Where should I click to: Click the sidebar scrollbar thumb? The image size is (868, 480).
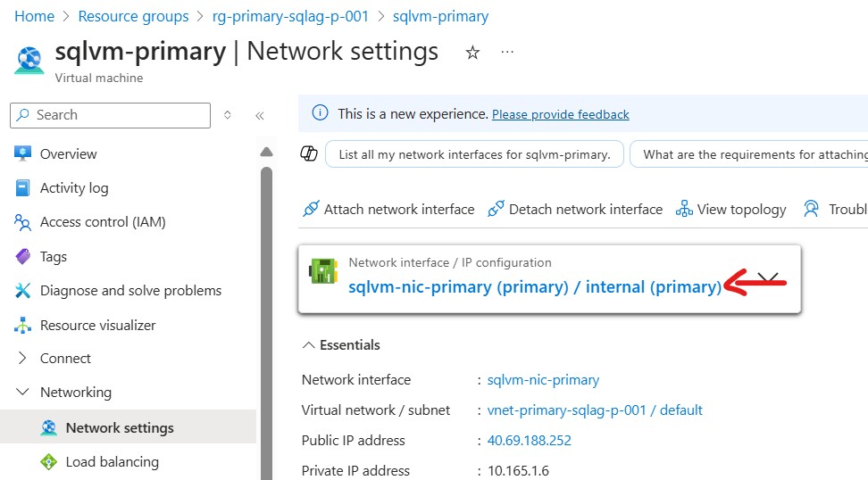(266, 323)
